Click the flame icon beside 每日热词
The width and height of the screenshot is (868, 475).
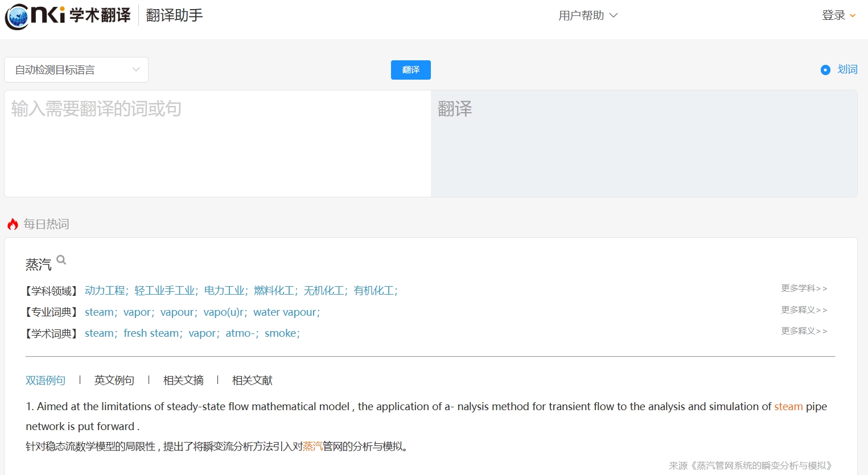[13, 224]
